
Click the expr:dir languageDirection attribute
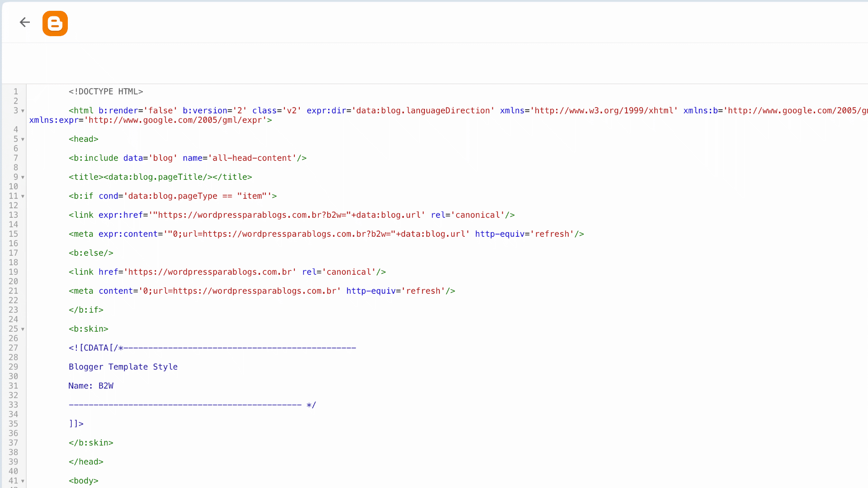tap(401, 111)
